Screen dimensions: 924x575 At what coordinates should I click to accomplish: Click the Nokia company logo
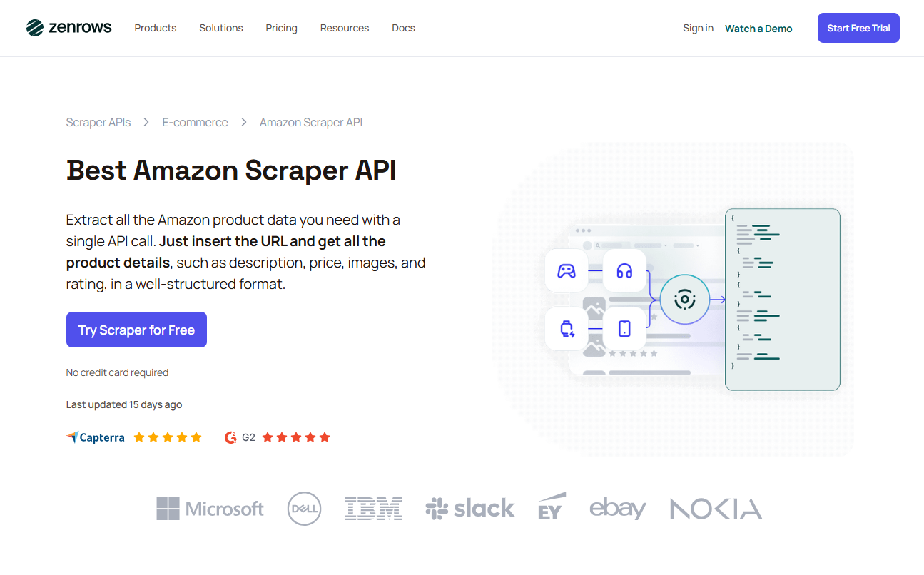(x=716, y=508)
